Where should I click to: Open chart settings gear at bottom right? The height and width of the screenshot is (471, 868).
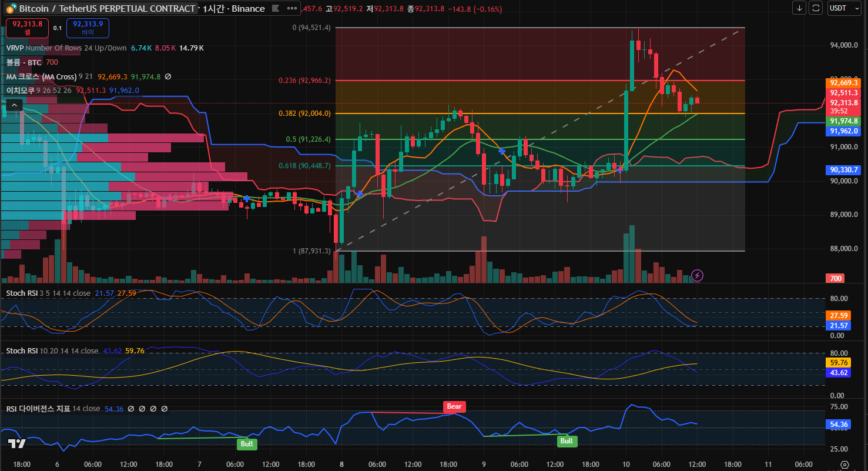[x=845, y=465]
